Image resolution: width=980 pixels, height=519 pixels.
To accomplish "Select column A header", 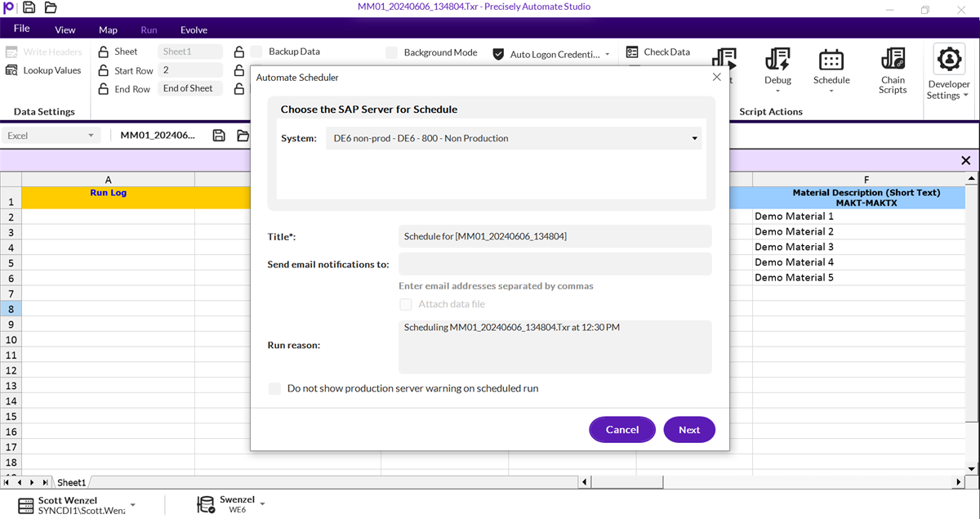I will 108,180.
